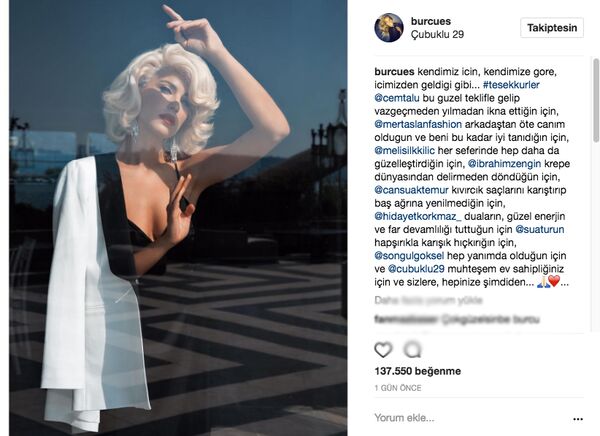The height and width of the screenshot is (436, 600).
Task: Open the 1 GÜN ÖNCE timestamp
Action: pyautogui.click(x=398, y=388)
